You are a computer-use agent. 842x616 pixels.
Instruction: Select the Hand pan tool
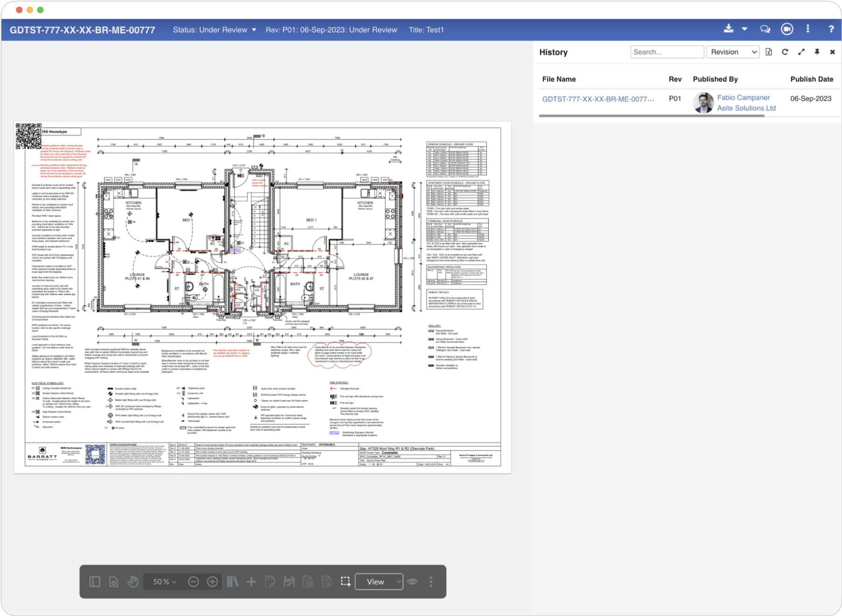coord(133,581)
